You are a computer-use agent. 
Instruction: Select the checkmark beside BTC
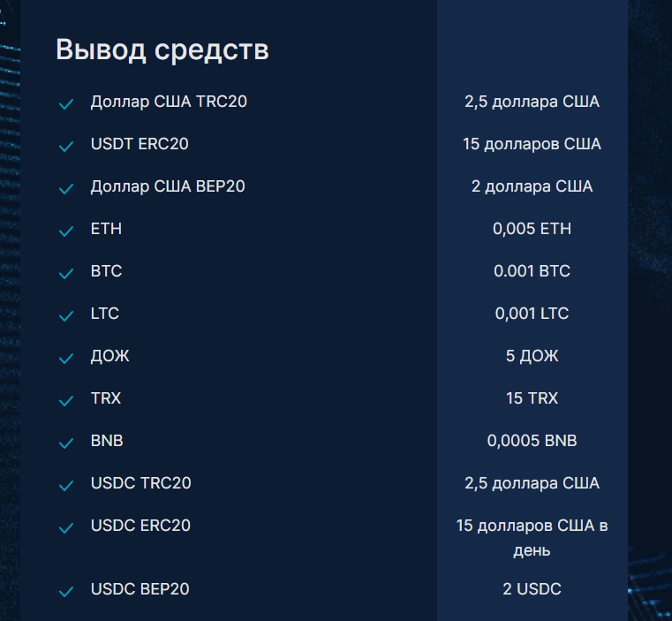pos(65,274)
